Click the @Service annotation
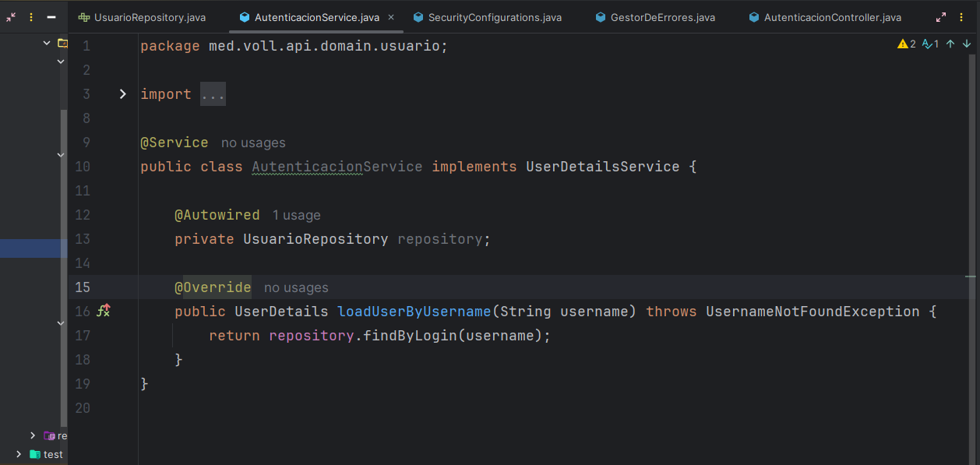This screenshot has width=980, height=465. point(174,143)
